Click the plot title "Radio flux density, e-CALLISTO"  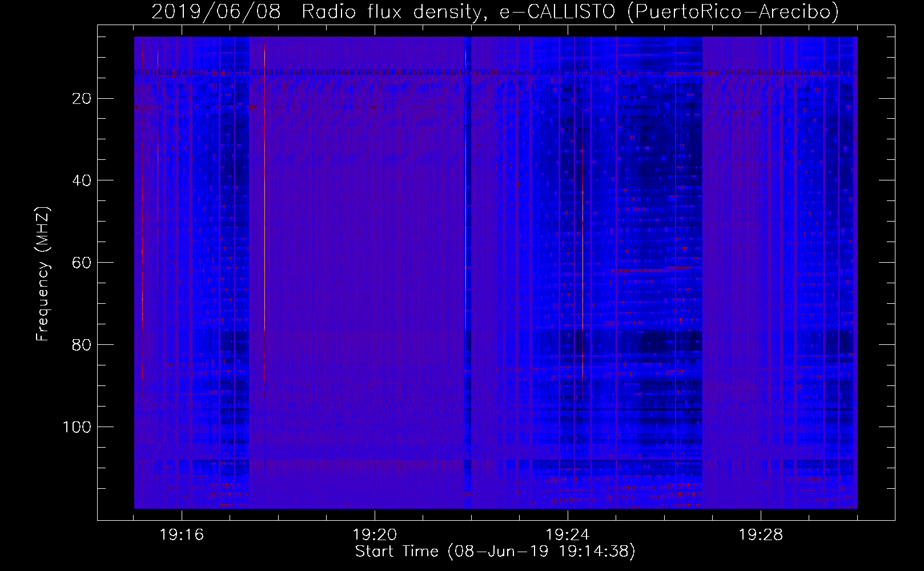click(x=458, y=11)
